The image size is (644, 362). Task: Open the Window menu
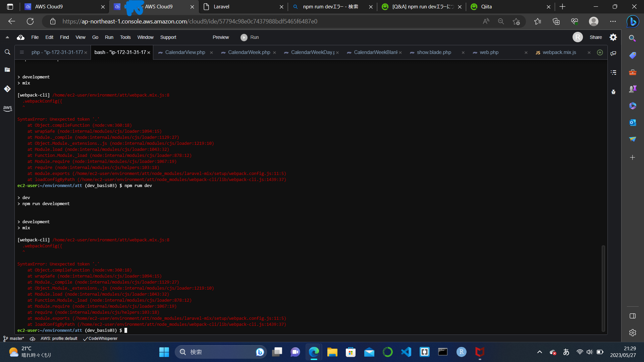pyautogui.click(x=145, y=37)
